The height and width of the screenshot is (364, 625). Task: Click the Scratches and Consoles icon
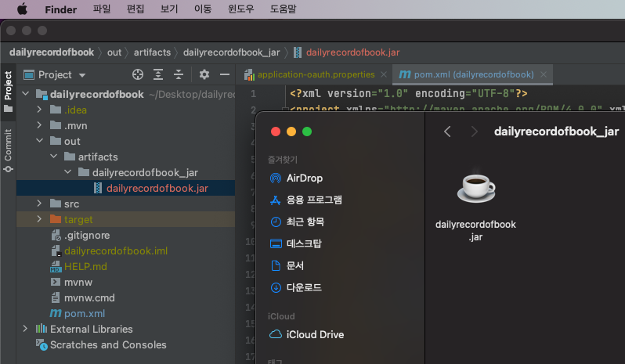pos(42,344)
